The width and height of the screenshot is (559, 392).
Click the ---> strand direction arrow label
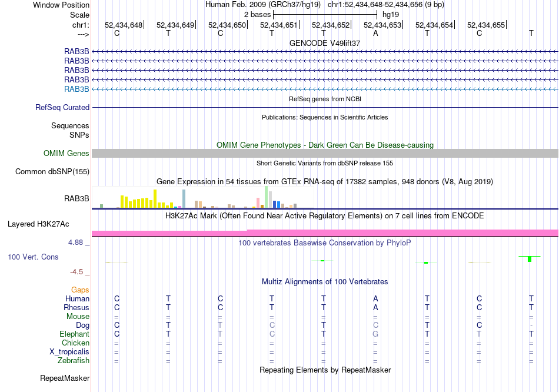click(83, 34)
